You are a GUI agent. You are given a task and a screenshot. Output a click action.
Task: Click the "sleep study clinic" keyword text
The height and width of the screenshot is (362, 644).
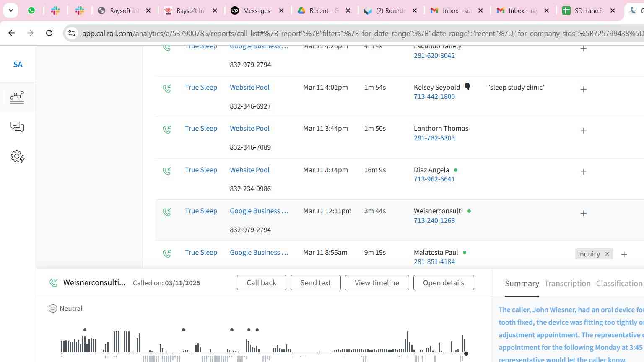(x=516, y=87)
